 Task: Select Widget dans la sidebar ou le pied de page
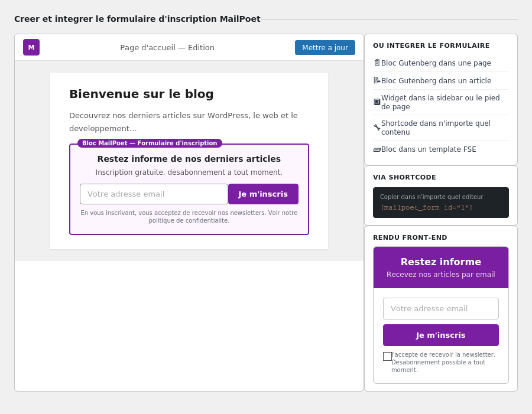441,102
